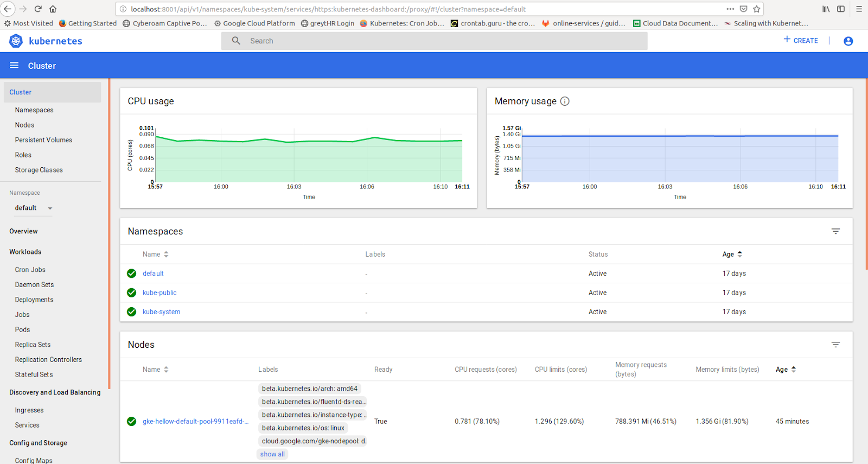868x464 pixels.
Task: Open the Nodes table filter icon
Action: coord(835,345)
